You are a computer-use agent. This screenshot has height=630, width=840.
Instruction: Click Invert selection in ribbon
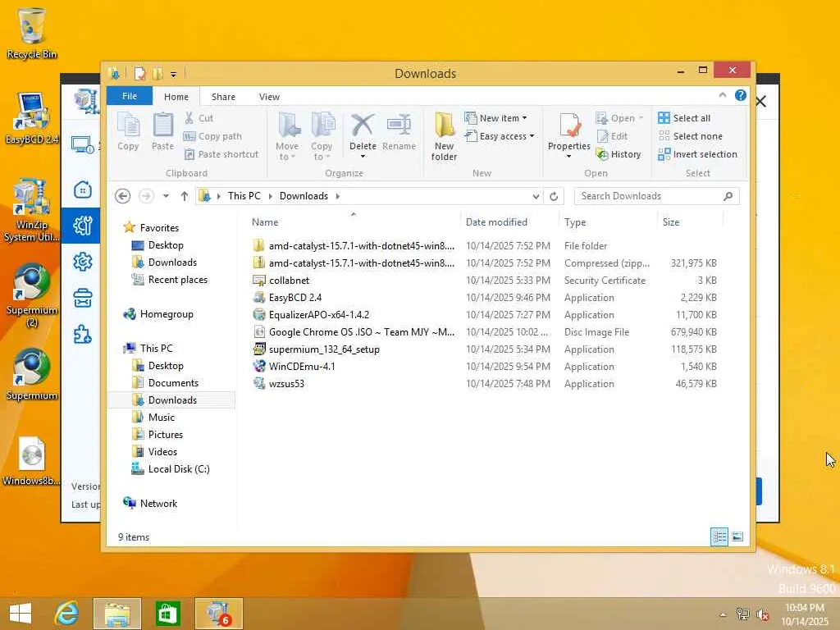pos(697,154)
